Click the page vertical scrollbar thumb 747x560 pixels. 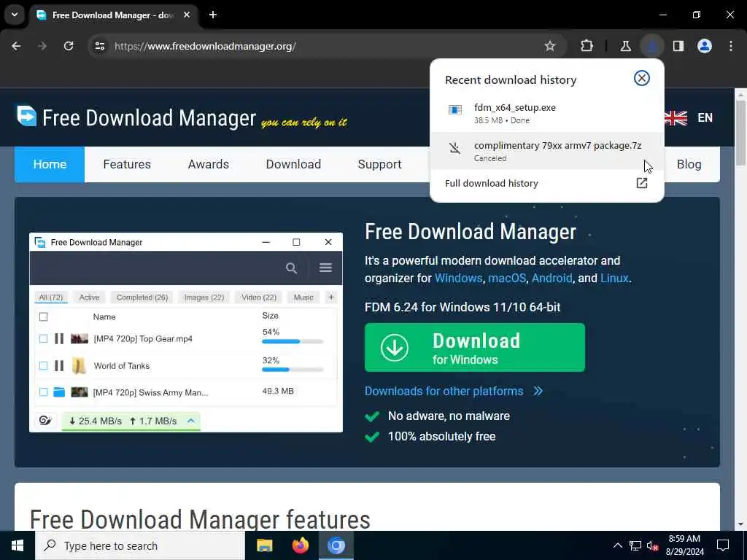coord(740,133)
